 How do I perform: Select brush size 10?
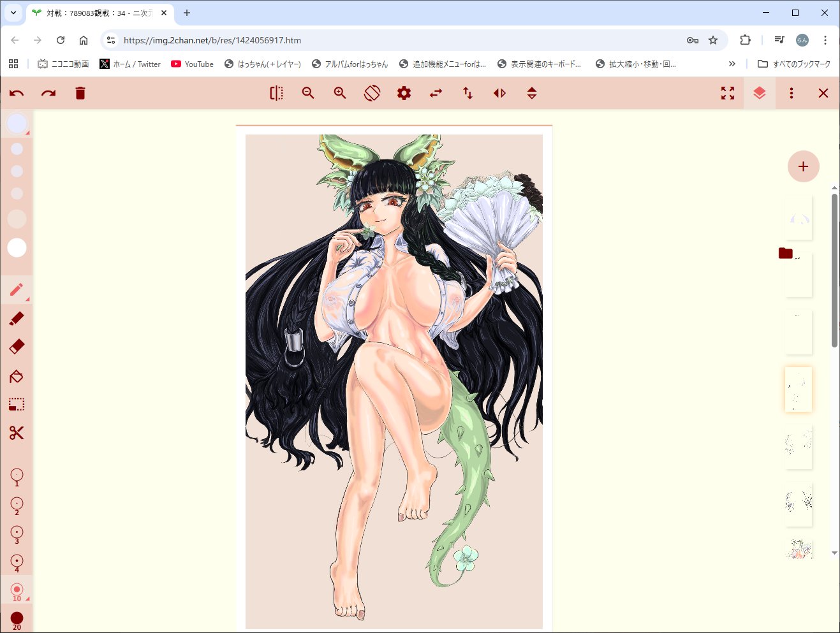(x=17, y=590)
